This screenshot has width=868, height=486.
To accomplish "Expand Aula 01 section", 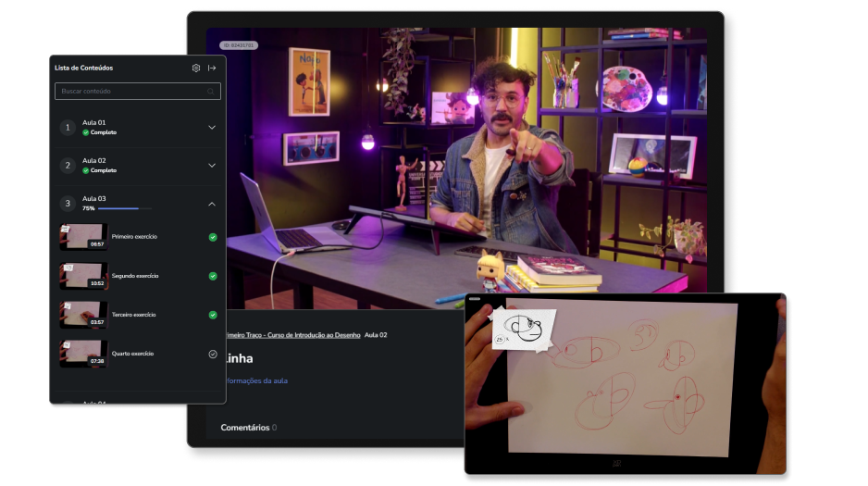I will tap(212, 128).
